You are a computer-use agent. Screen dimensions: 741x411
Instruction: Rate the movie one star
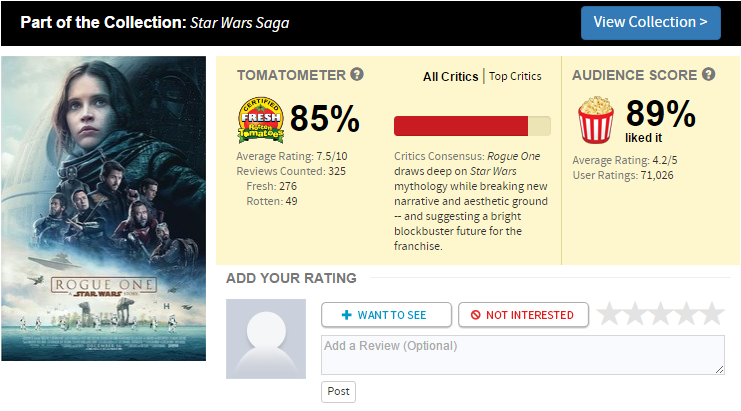609,314
